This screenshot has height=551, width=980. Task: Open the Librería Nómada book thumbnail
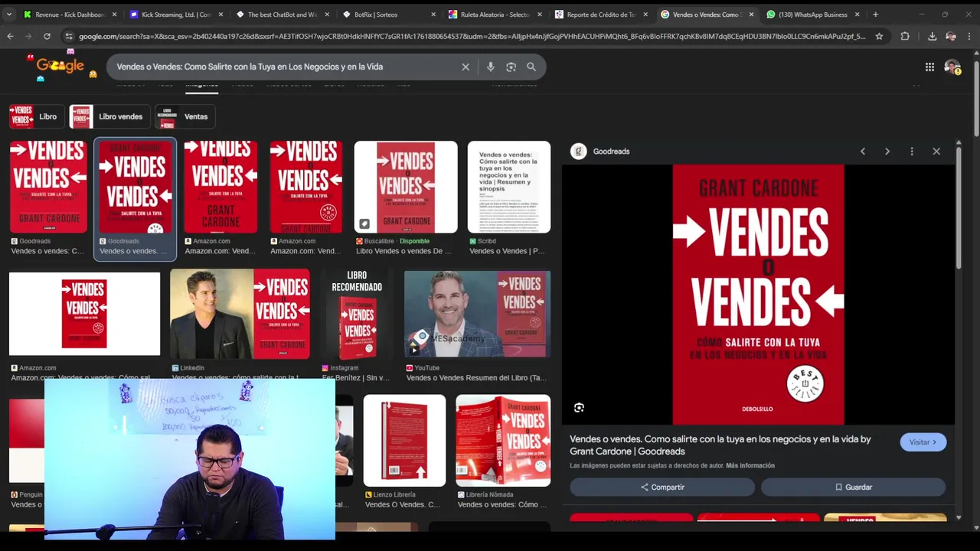(503, 441)
